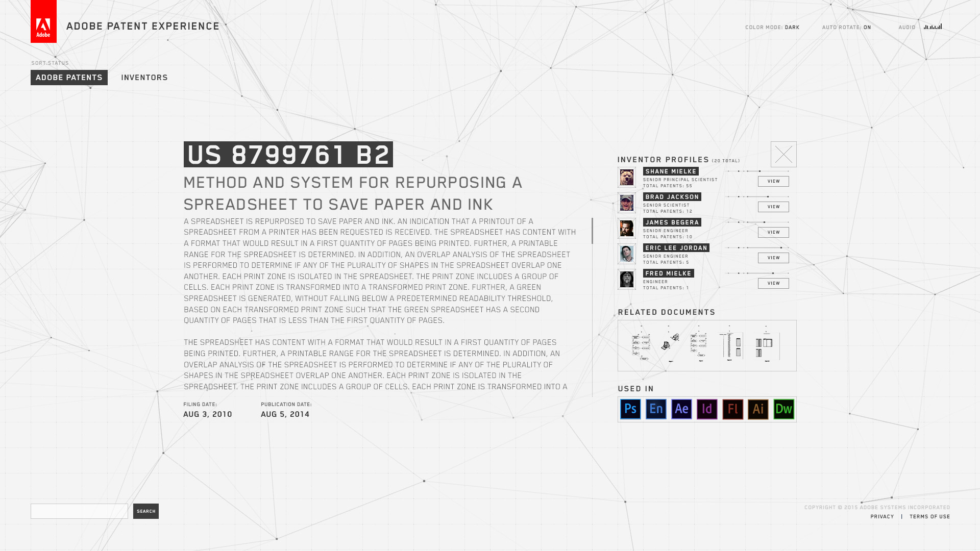Click the patent description scrollbar
This screenshot has width=980, height=551.
(592, 231)
